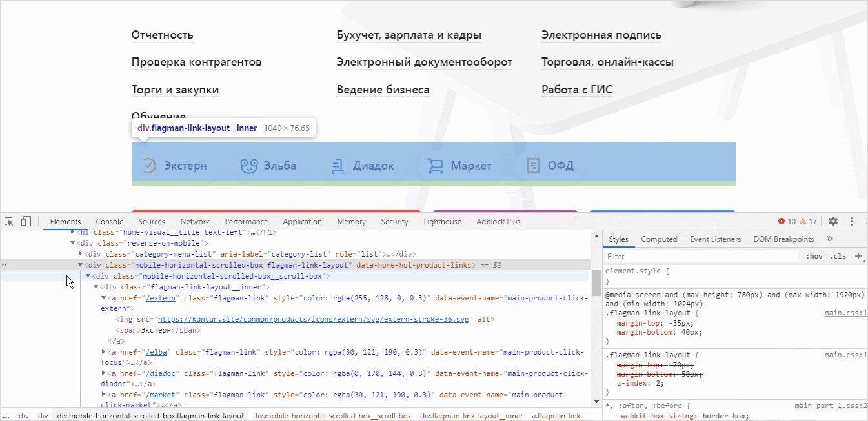Open the Event Listeners tab
The image size is (868, 421).
click(x=716, y=239)
